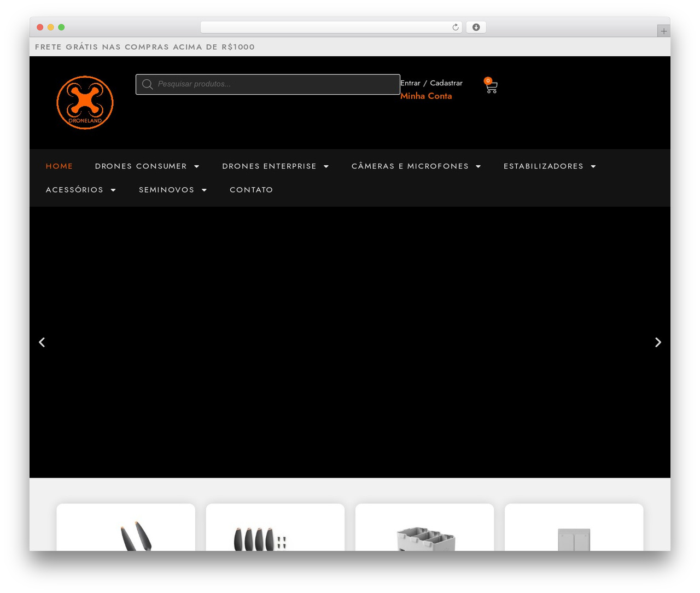Open CÂMERAS E MICROFONES menu label
This screenshot has height=593, width=700.
410,166
